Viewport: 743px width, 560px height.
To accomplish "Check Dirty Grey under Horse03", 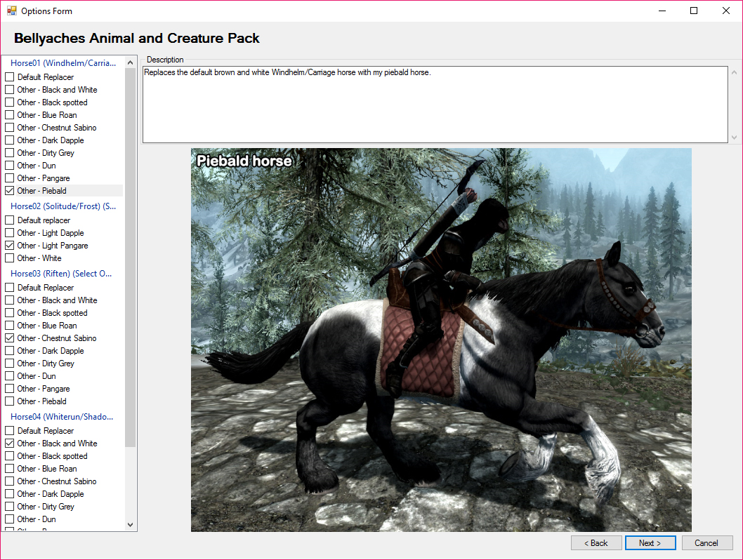I will (x=9, y=364).
